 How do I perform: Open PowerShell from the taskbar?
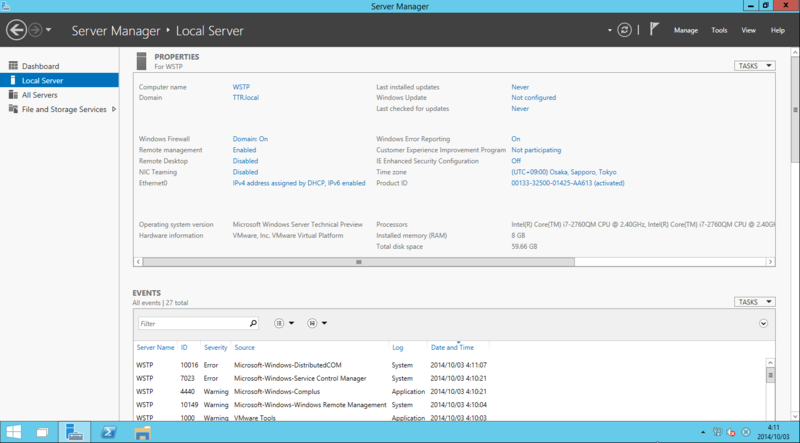[x=108, y=432]
